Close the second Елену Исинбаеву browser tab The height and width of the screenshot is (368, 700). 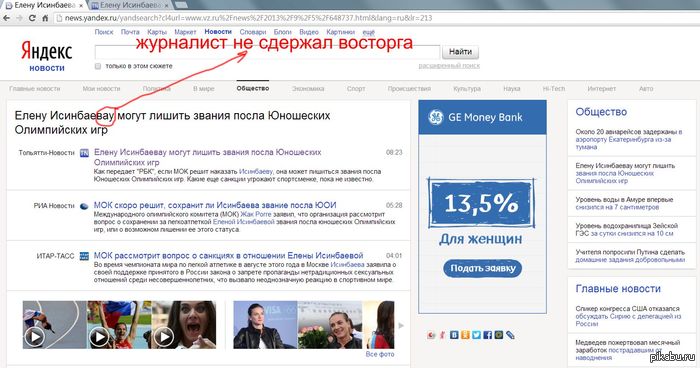tap(167, 5)
